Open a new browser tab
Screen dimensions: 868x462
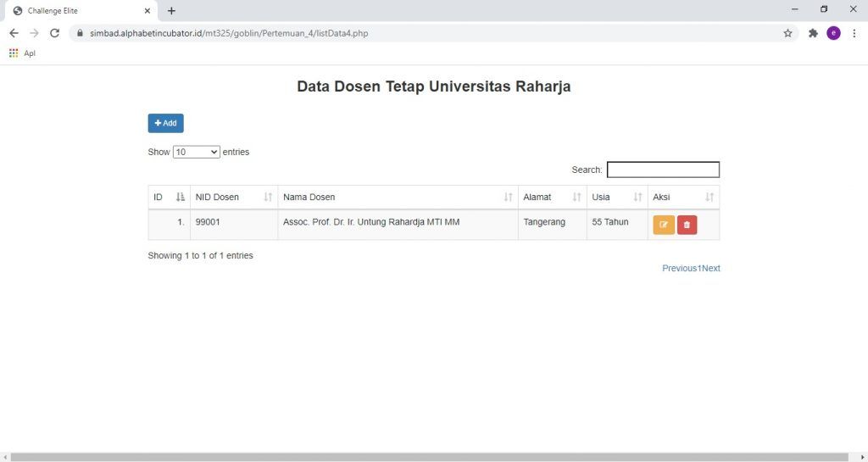coord(171,10)
